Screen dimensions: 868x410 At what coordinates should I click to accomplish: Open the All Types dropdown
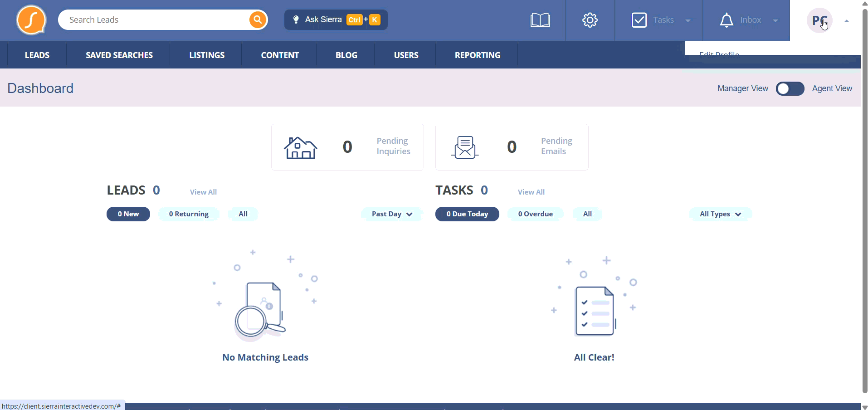[720, 214]
